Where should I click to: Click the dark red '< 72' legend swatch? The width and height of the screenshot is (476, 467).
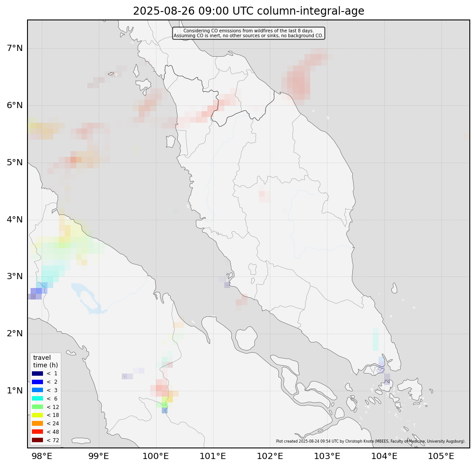pyautogui.click(x=37, y=440)
